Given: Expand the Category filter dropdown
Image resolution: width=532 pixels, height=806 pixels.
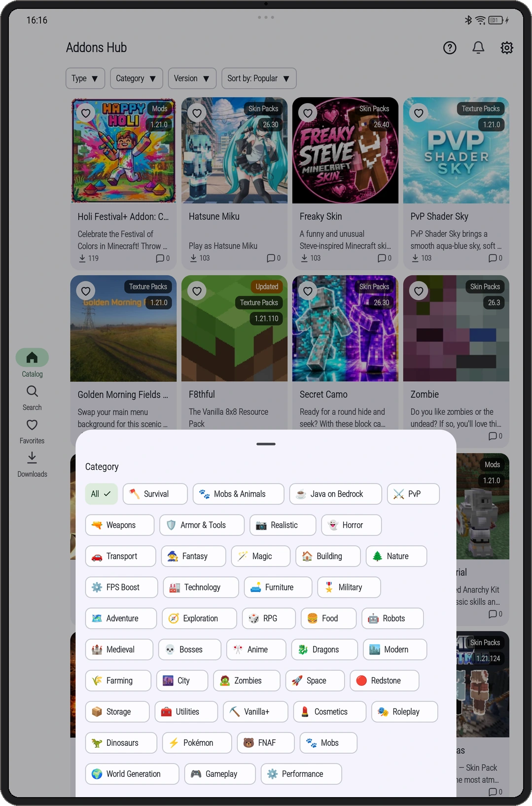Looking at the screenshot, I should [137, 78].
